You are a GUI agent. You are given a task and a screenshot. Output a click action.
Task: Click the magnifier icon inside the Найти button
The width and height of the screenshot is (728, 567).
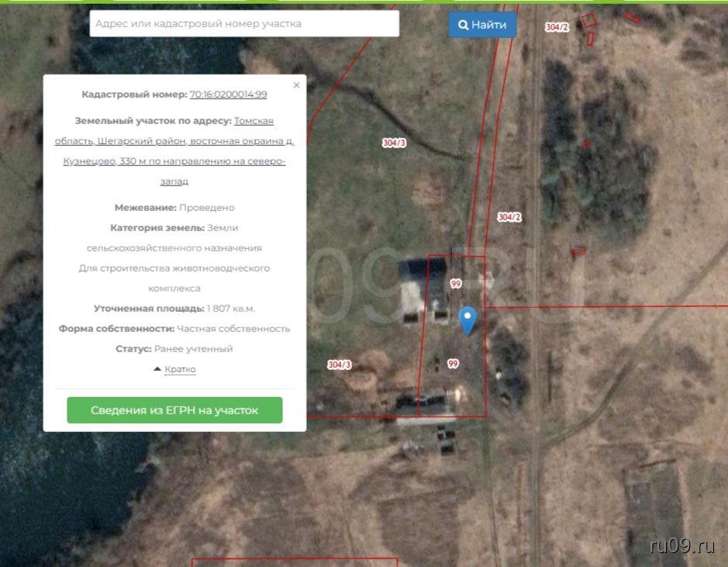point(463,25)
